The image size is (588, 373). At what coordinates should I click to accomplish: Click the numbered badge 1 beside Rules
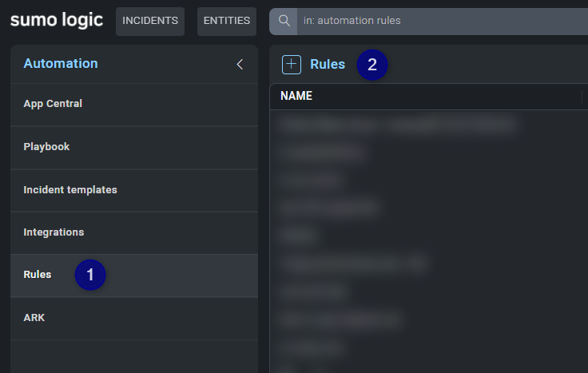90,275
